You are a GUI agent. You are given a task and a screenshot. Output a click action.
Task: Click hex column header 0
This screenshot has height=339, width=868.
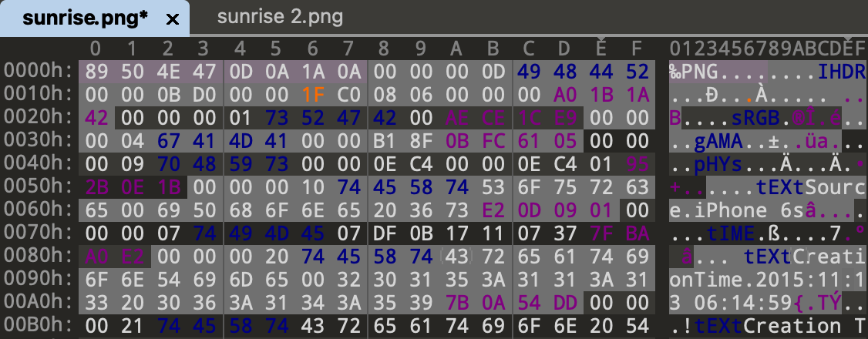(x=96, y=49)
